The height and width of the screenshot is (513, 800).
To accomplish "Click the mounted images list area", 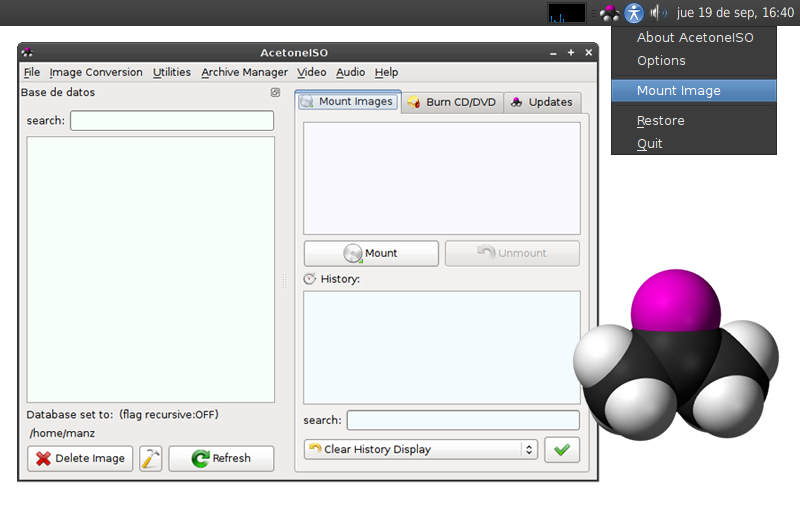I will [442, 178].
